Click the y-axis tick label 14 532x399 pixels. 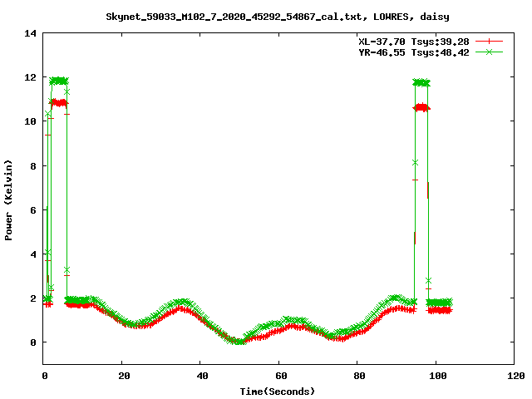[x=31, y=33]
